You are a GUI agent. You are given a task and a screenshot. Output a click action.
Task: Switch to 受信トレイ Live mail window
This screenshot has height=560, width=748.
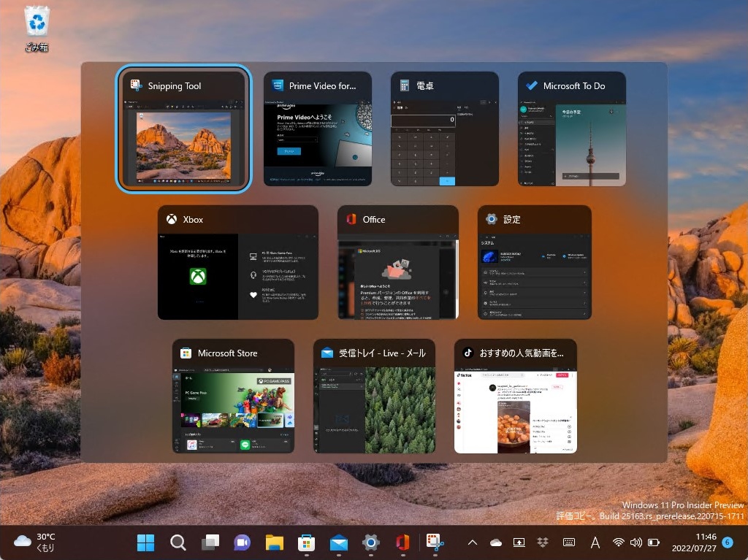[375, 396]
